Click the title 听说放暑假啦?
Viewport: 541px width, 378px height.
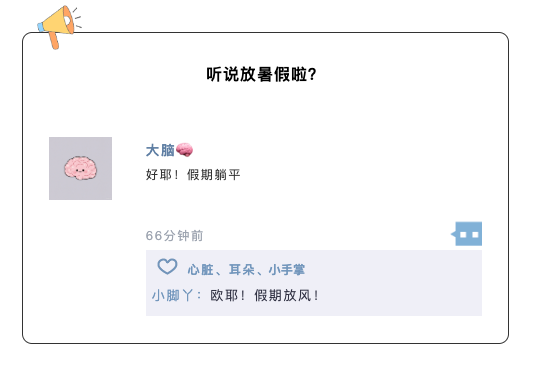click(262, 74)
